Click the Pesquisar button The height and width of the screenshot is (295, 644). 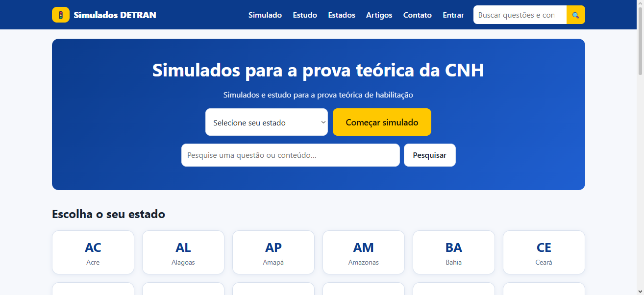(430, 155)
